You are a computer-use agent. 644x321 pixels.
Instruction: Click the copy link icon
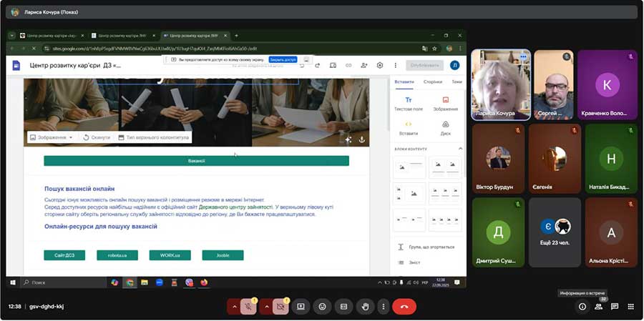[348, 65]
